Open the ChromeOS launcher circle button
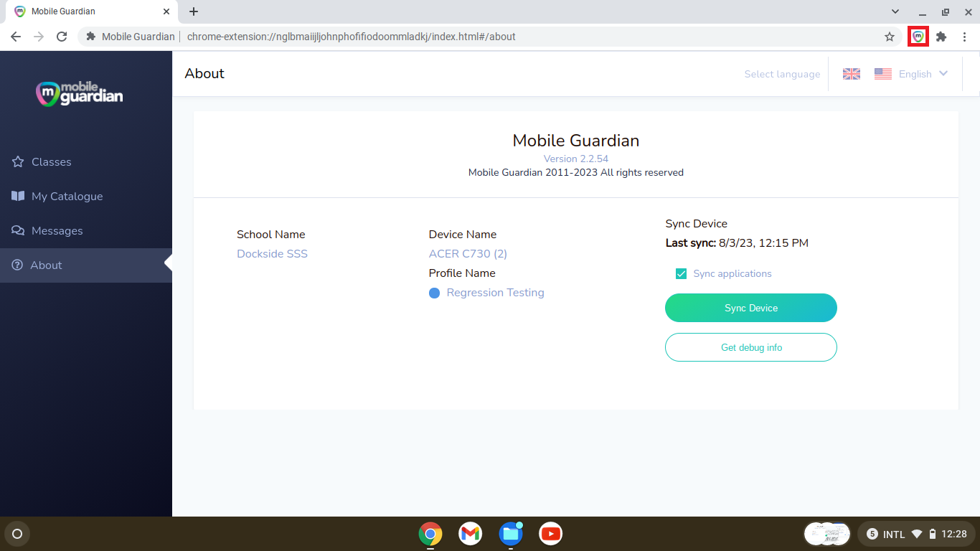This screenshot has width=980, height=551. pyautogui.click(x=17, y=534)
